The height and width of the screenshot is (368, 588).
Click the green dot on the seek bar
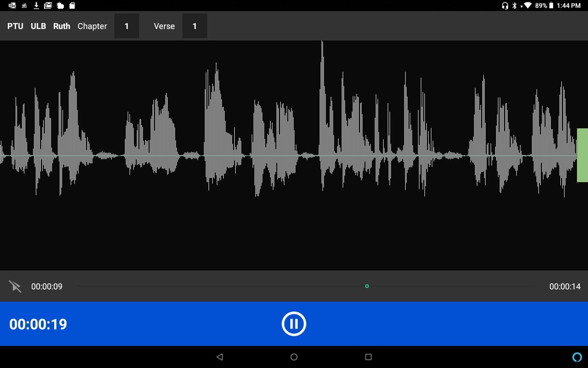(x=367, y=286)
